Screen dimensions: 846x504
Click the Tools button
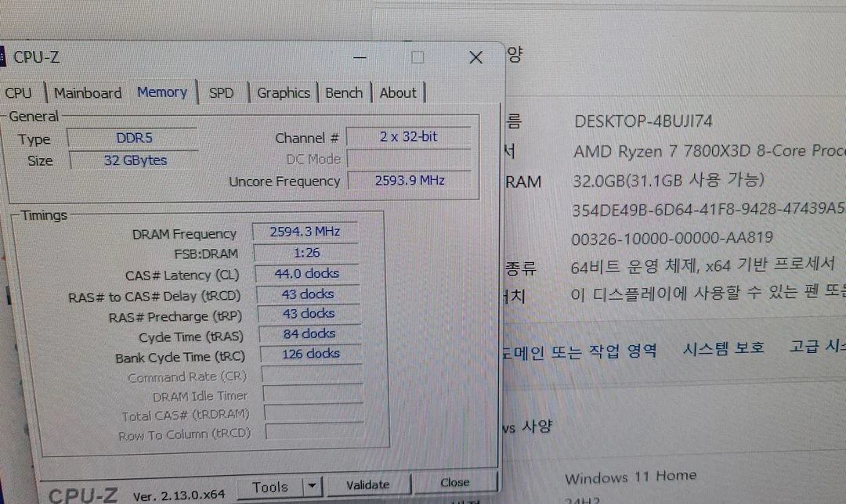pos(270,487)
